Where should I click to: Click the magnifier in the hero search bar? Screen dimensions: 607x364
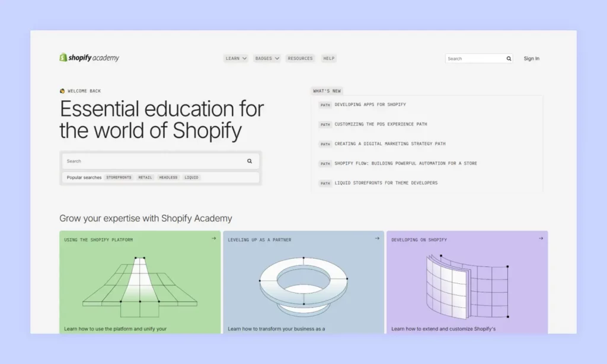[x=250, y=161]
